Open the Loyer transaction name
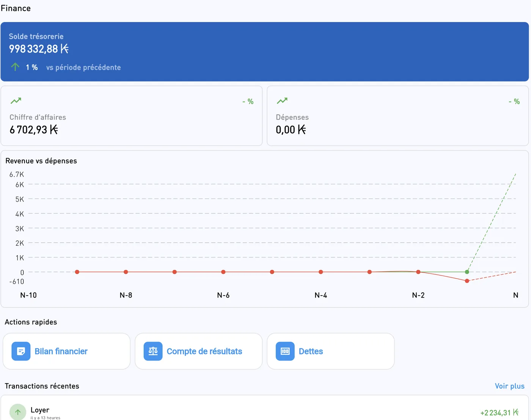Screen dimensions: 531x420 coord(40,410)
